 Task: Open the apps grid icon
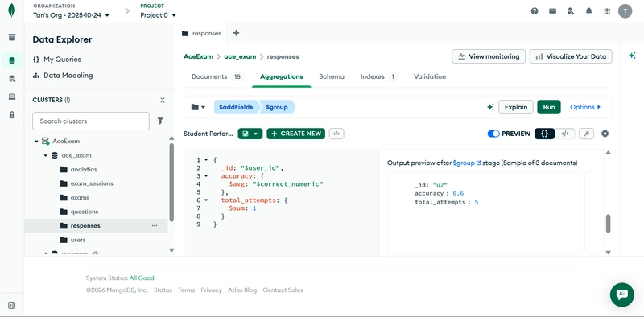point(607,11)
